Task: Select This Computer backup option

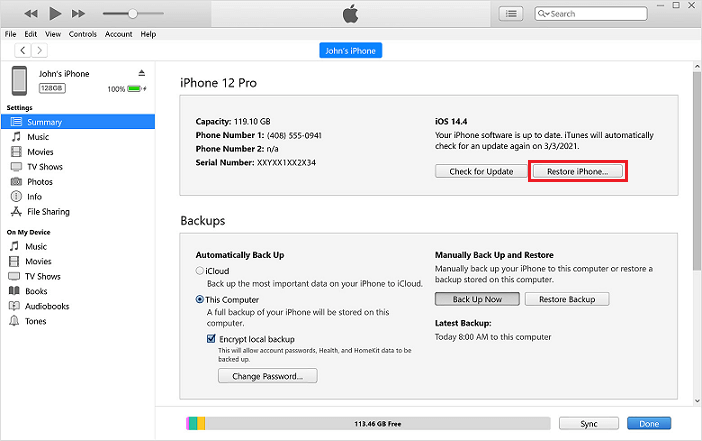Action: pos(200,300)
